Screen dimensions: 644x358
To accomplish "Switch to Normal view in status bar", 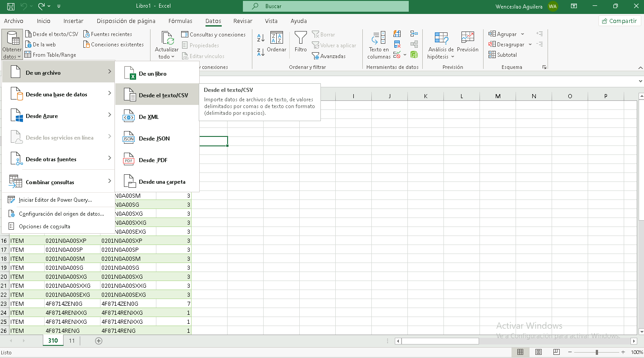I will coord(521,352).
